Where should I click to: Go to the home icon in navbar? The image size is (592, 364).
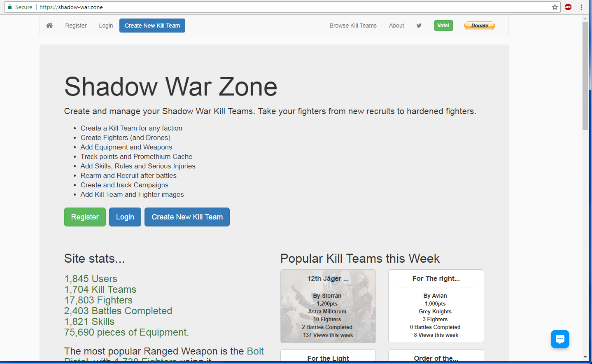[x=49, y=26]
